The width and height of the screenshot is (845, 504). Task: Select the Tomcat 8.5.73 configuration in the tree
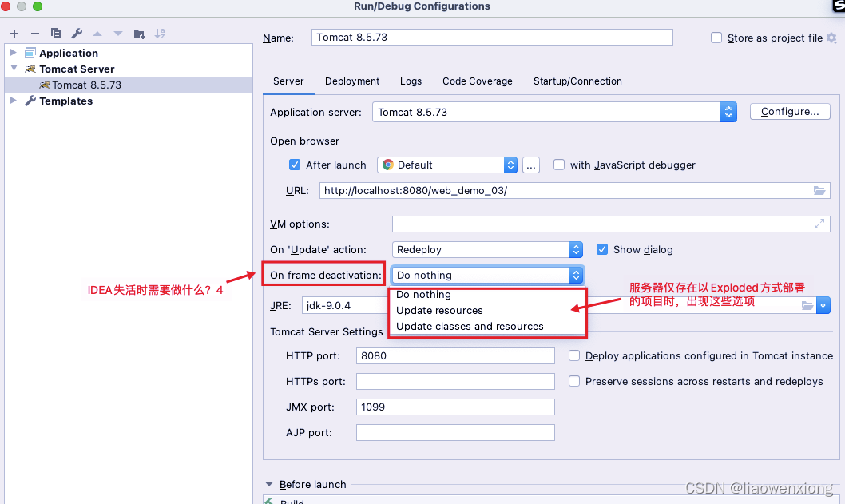pyautogui.click(x=129, y=85)
